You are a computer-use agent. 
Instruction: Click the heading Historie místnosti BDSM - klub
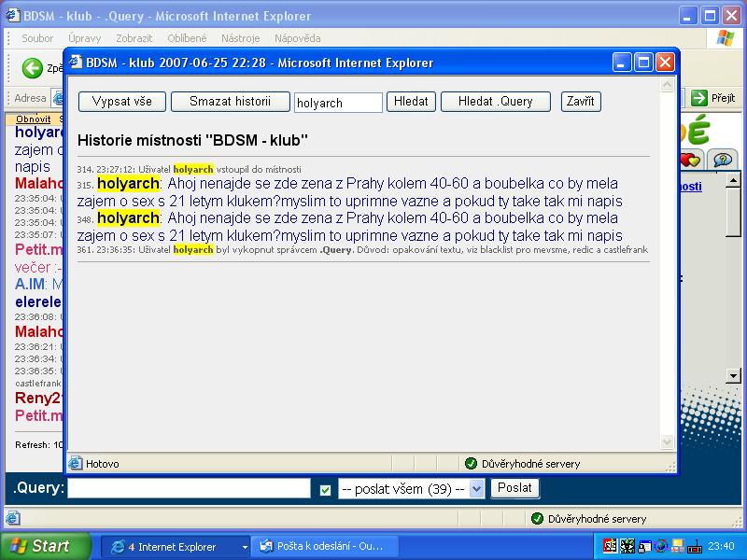192,141
